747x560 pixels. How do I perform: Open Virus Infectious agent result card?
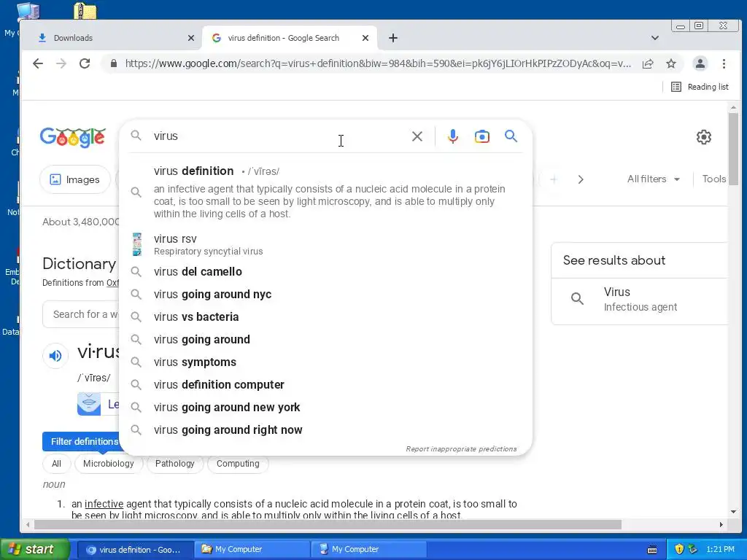[x=639, y=300]
